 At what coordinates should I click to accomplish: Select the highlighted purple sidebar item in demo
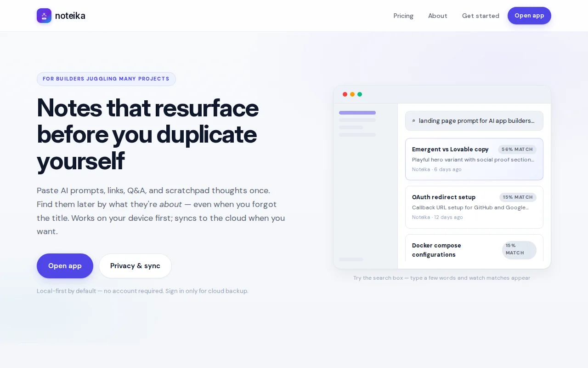(357, 113)
